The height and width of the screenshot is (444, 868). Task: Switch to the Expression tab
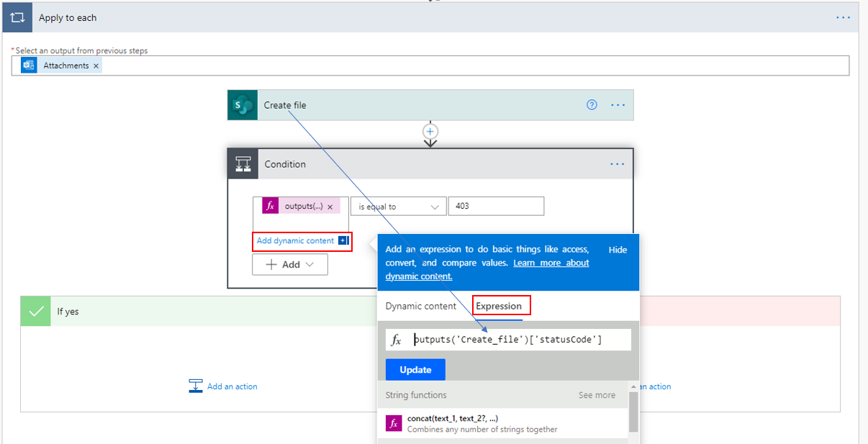pyautogui.click(x=499, y=306)
